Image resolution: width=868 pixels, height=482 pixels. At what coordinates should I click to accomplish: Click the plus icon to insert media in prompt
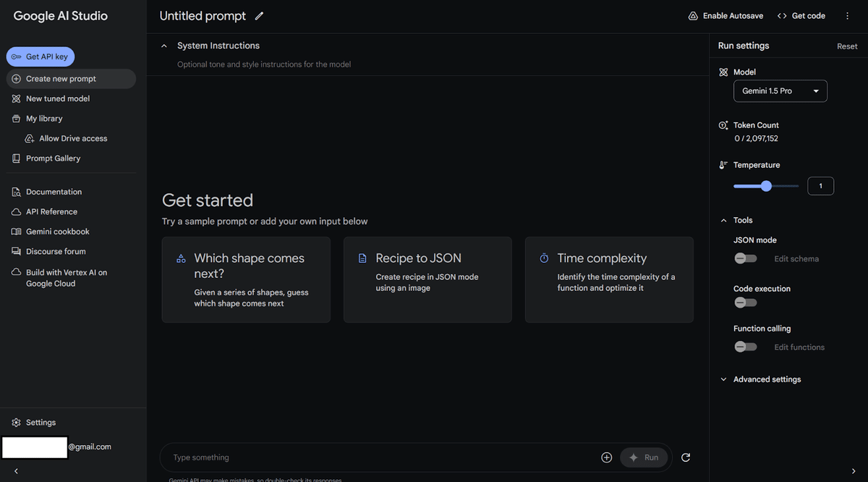click(x=607, y=457)
